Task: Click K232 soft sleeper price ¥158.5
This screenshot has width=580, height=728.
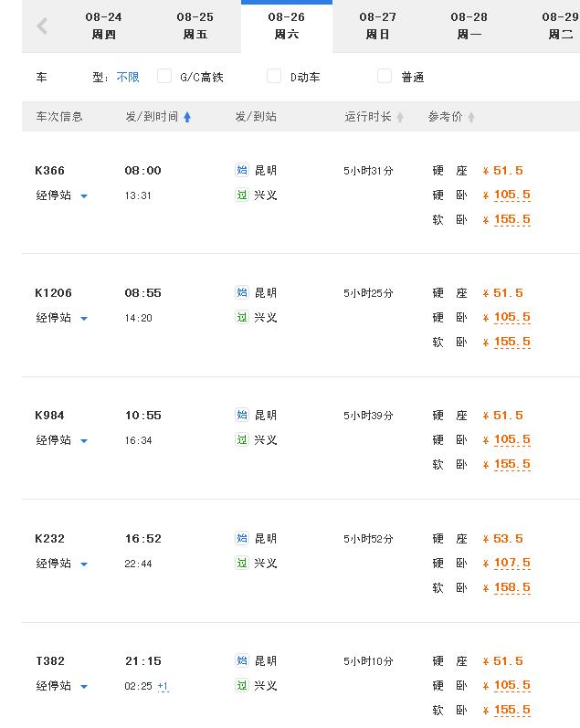Action: pyautogui.click(x=511, y=587)
